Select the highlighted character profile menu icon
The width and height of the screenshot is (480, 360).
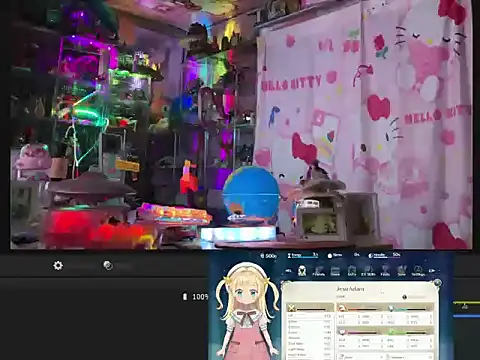[302, 271]
